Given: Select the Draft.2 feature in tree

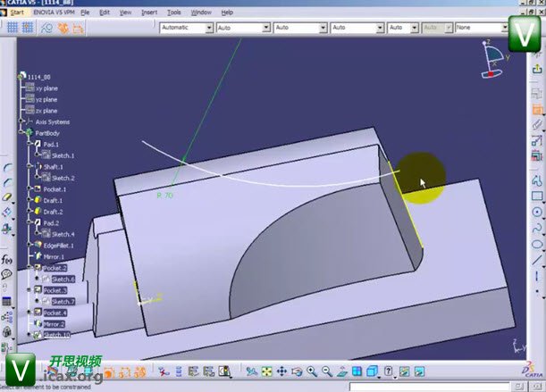Looking at the screenshot, I should coord(53,212).
